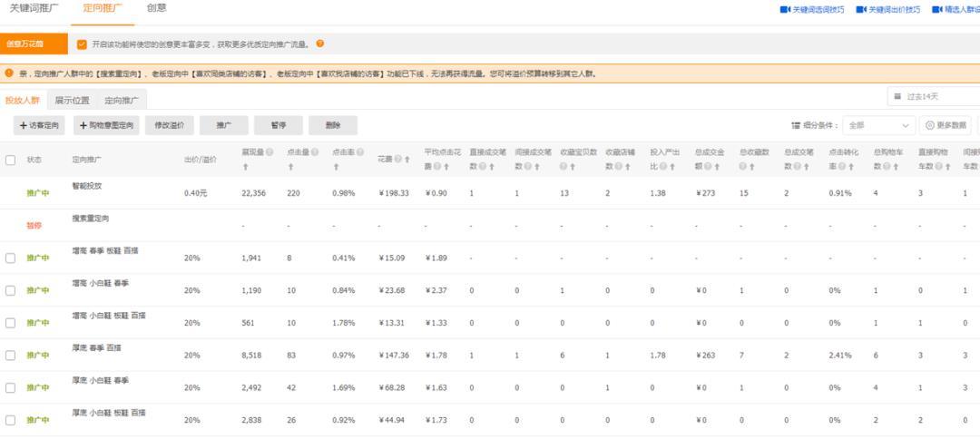Click the 修改溢价 button
The height and width of the screenshot is (439, 980).
169,125
